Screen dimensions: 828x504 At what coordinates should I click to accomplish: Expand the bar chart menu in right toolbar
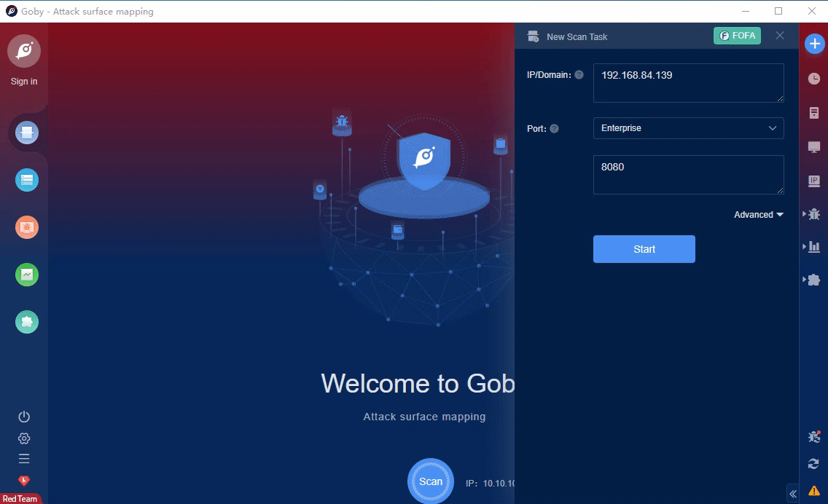pyautogui.click(x=812, y=246)
